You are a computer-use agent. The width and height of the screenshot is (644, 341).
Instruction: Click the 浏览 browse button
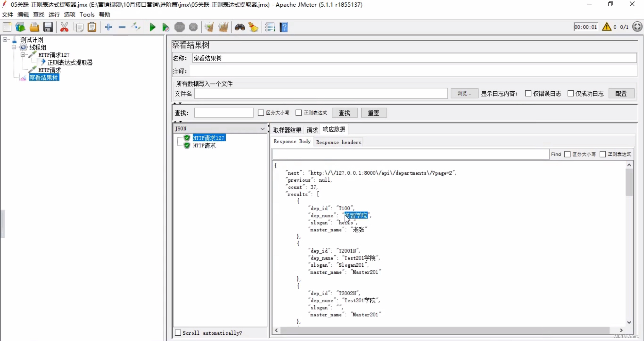[x=464, y=94]
